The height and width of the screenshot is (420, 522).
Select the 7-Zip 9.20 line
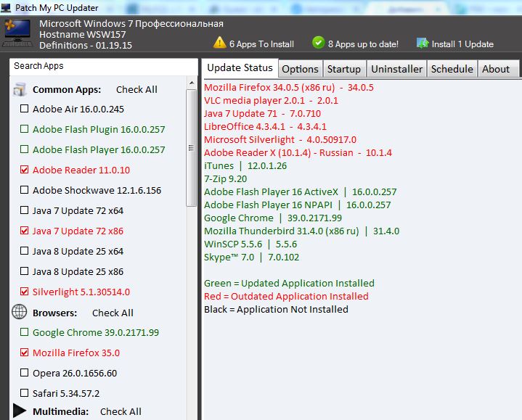(225, 179)
